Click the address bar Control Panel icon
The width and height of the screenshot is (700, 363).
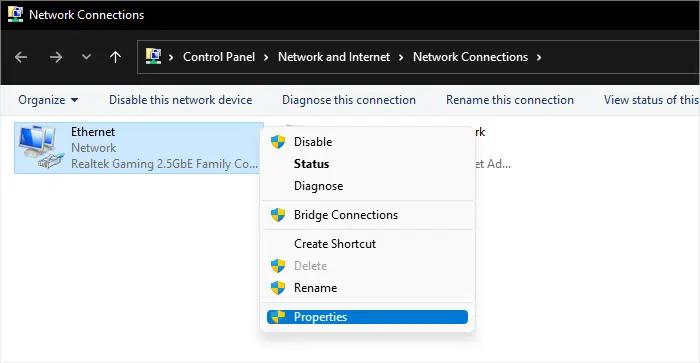(154, 56)
